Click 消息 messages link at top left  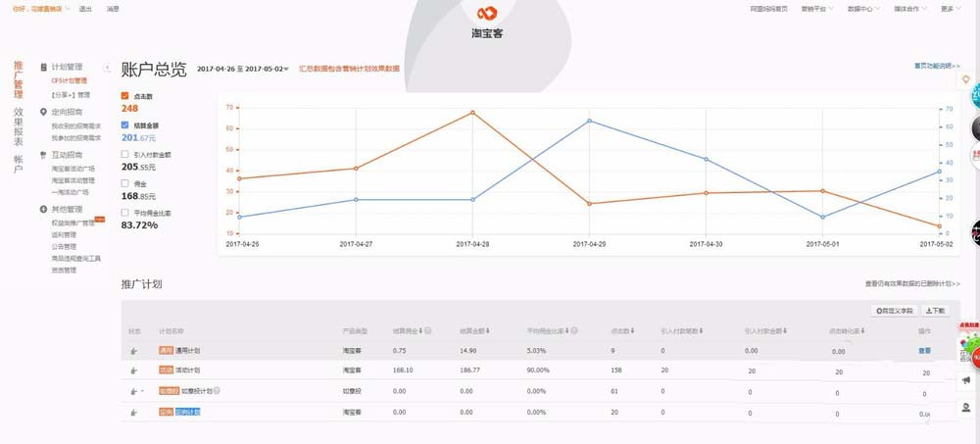coord(113,9)
